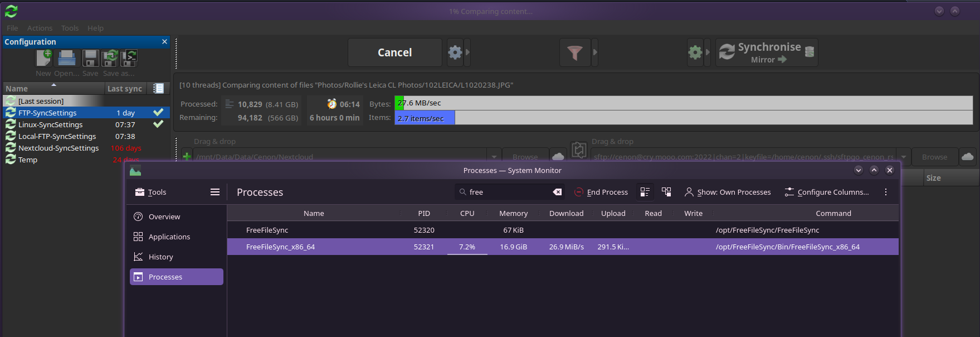The width and height of the screenshot is (980, 337).
Task: Open the filter funnel settings
Action: click(575, 52)
